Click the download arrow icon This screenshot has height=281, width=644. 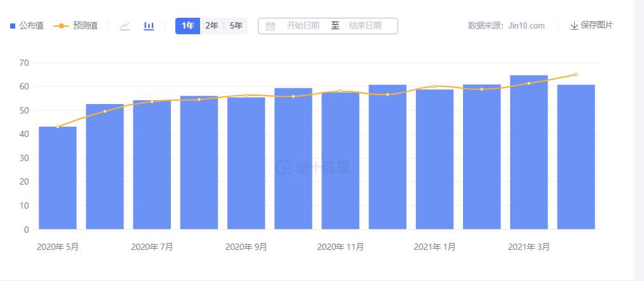(x=574, y=26)
